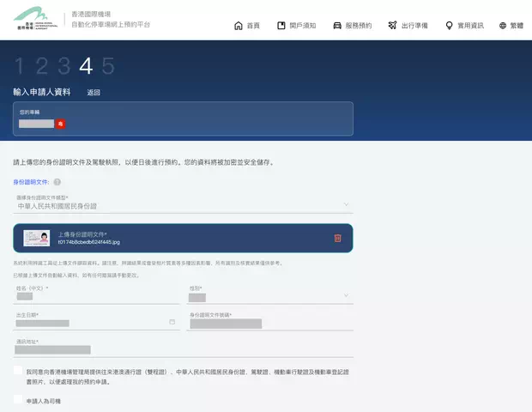Click the red 粵 plate badge
This screenshot has width=532, height=412.
pyautogui.click(x=61, y=124)
